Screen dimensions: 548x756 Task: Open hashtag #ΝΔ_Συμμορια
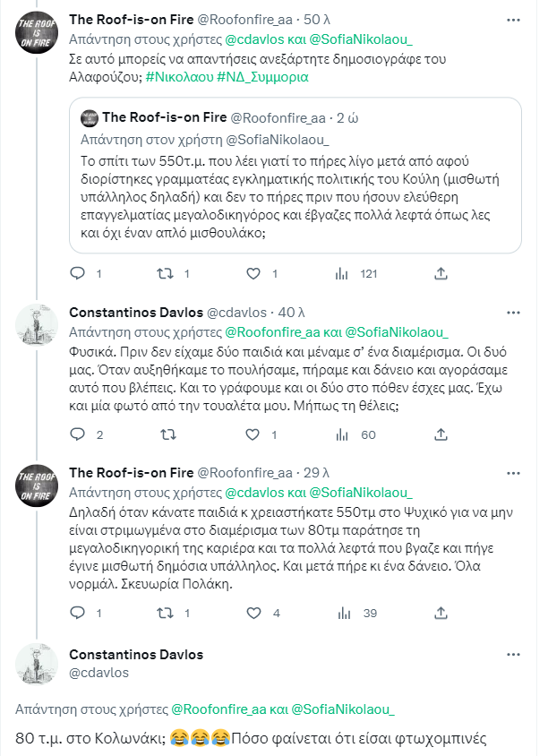coord(262,77)
